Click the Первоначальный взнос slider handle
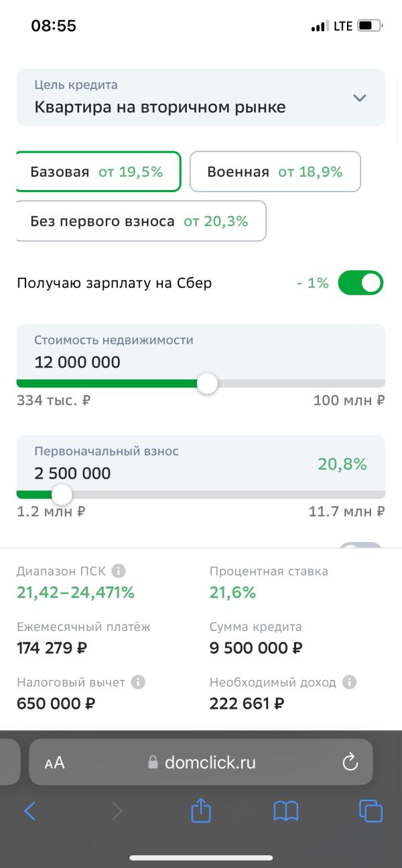Viewport: 402px width, 868px height. click(62, 495)
